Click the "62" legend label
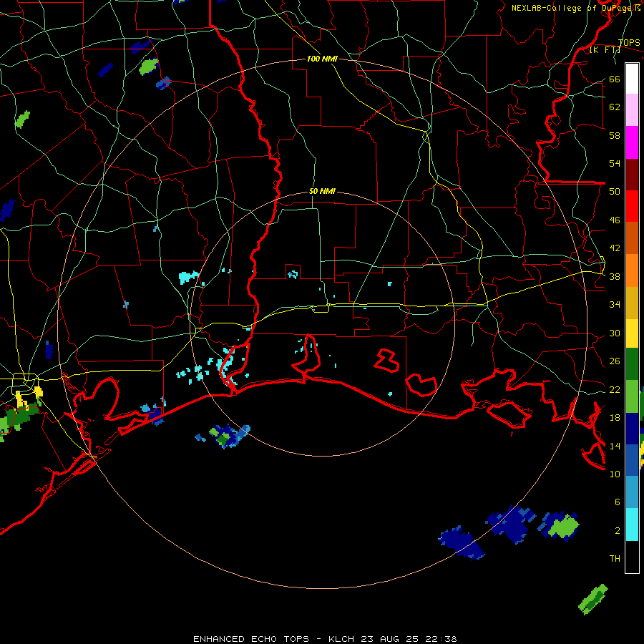The width and height of the screenshot is (644, 644). click(615, 107)
